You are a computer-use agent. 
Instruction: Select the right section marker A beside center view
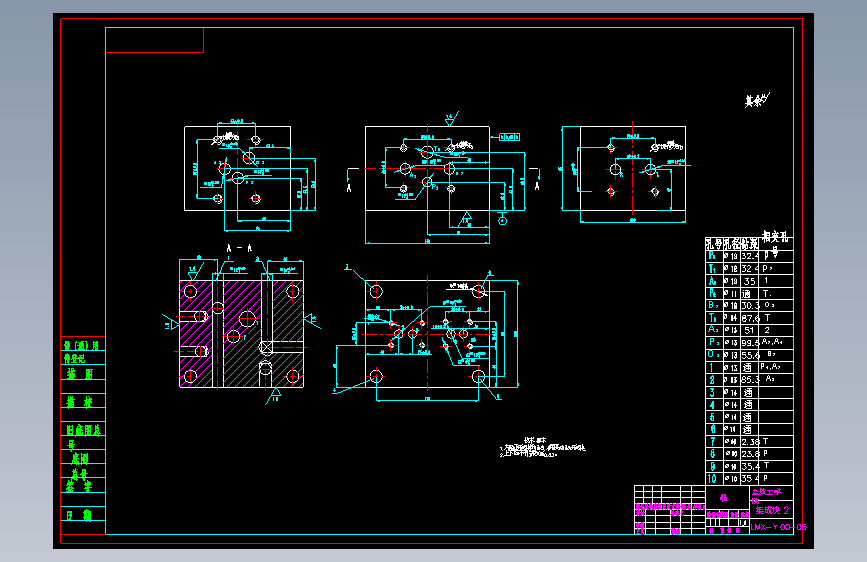[537, 187]
